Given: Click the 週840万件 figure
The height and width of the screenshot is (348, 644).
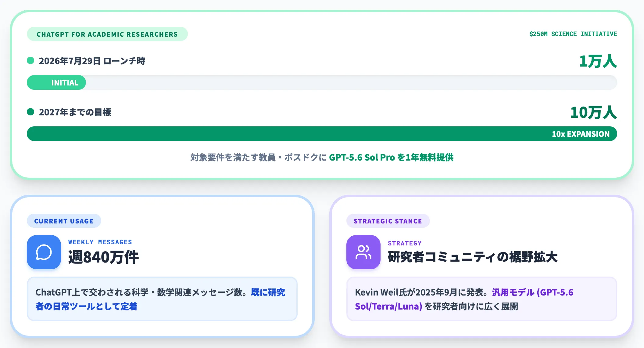Looking at the screenshot, I should click(103, 257).
